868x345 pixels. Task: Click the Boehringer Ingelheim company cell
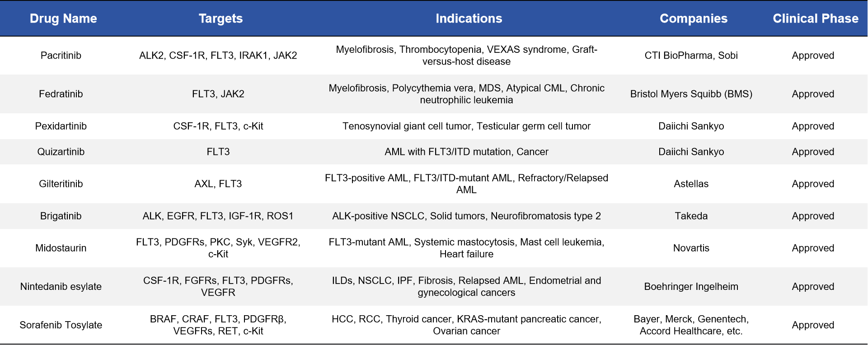click(x=691, y=286)
